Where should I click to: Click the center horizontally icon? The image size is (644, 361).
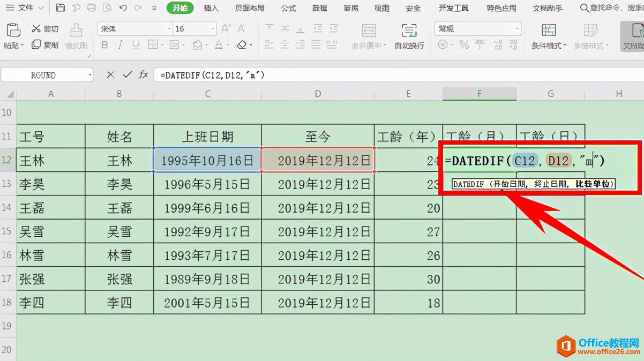[x=286, y=46]
